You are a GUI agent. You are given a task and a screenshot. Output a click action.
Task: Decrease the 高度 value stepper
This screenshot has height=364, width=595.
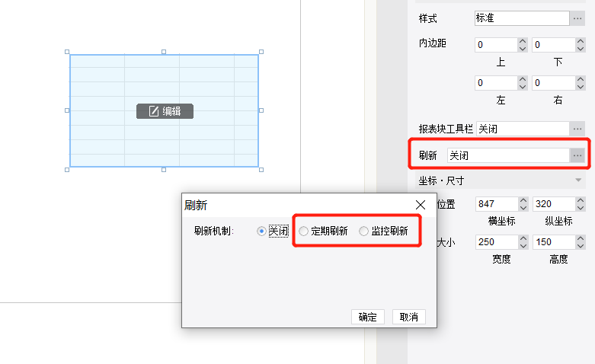[x=581, y=246]
